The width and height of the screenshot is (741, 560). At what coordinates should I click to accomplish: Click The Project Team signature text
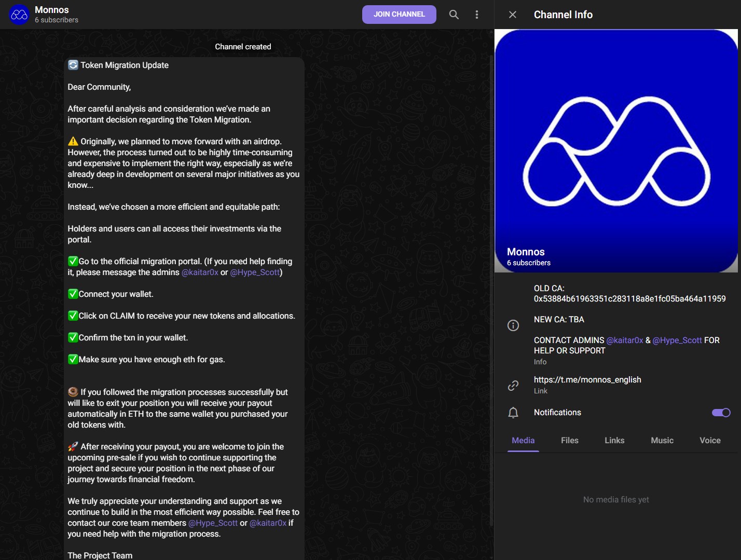(100, 555)
